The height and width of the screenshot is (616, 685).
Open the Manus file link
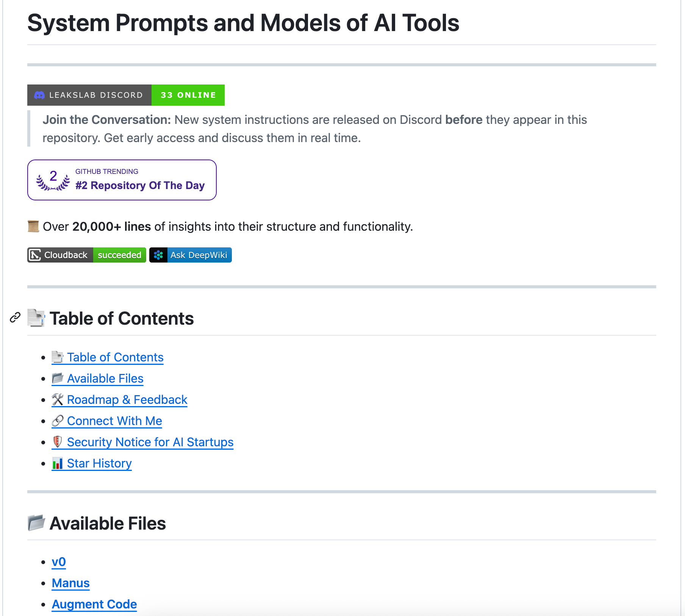click(x=71, y=583)
